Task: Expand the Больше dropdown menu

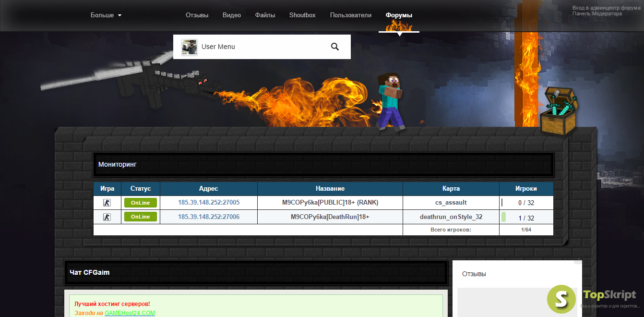Action: (x=106, y=15)
